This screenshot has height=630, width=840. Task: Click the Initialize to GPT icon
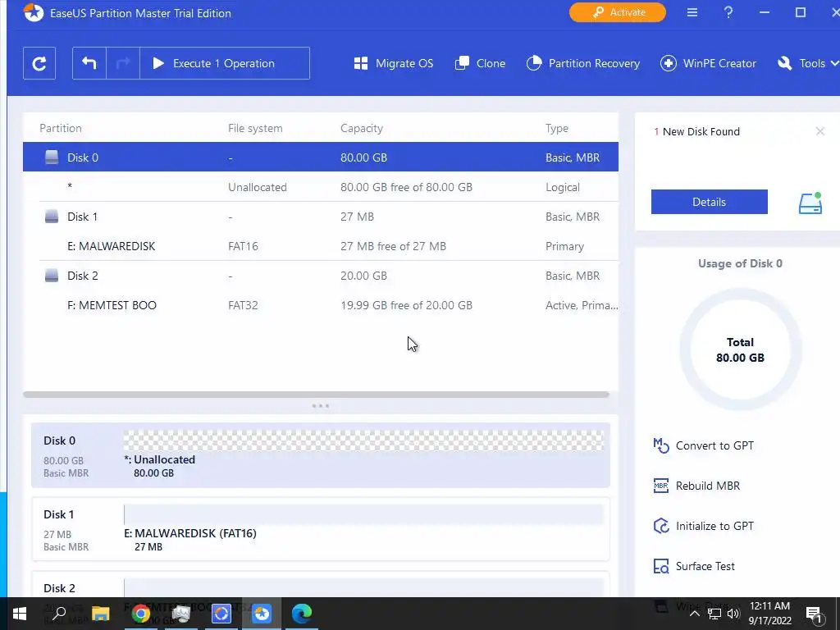(x=661, y=526)
